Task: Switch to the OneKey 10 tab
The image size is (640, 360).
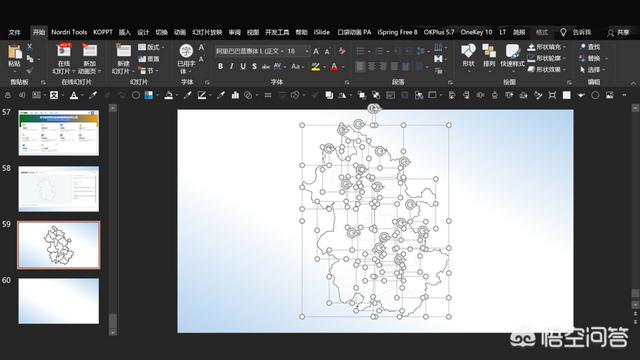Action: point(476,32)
